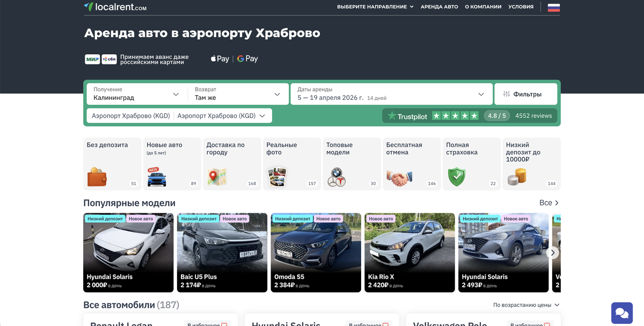Open the Аренда авто menu item

440,7
